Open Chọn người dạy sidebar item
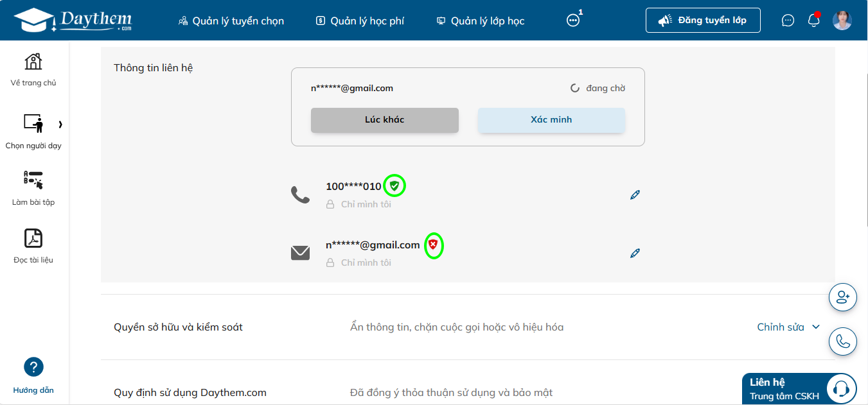The image size is (868, 405). pyautogui.click(x=33, y=132)
